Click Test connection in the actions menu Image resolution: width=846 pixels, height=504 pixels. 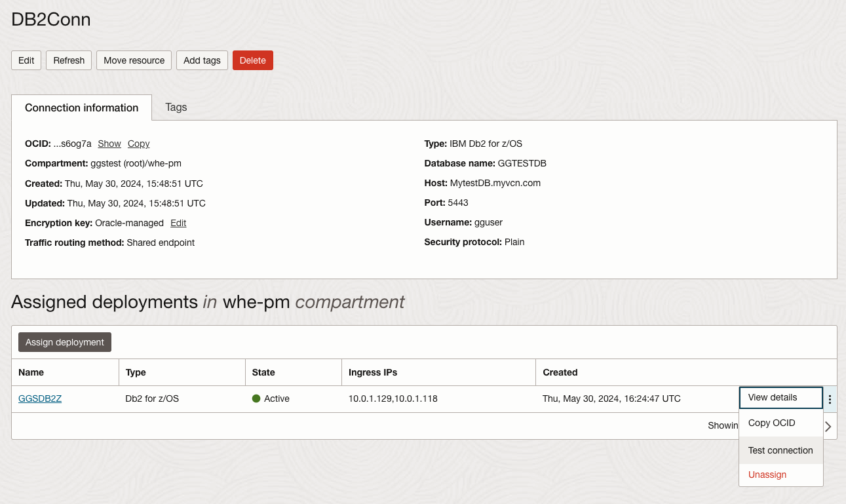(780, 450)
